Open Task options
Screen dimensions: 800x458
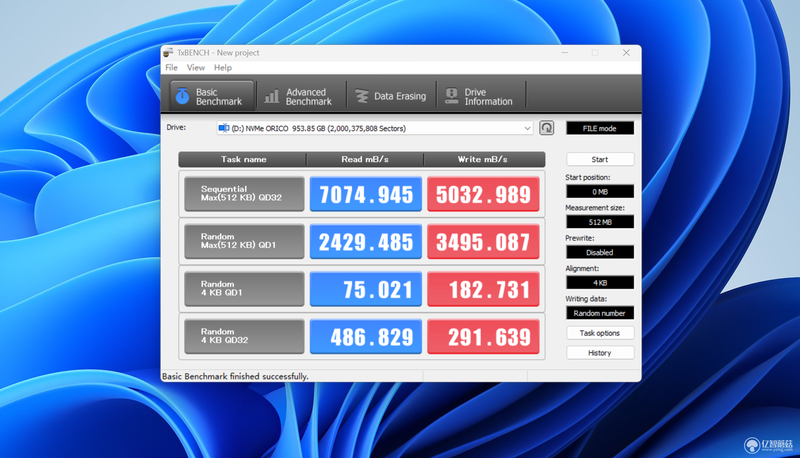(x=599, y=333)
